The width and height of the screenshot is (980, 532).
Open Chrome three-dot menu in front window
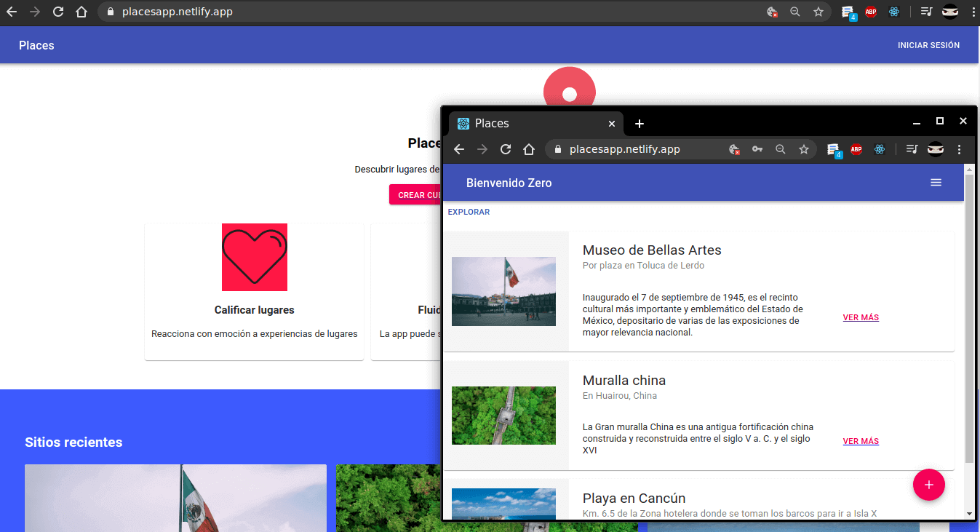(959, 149)
